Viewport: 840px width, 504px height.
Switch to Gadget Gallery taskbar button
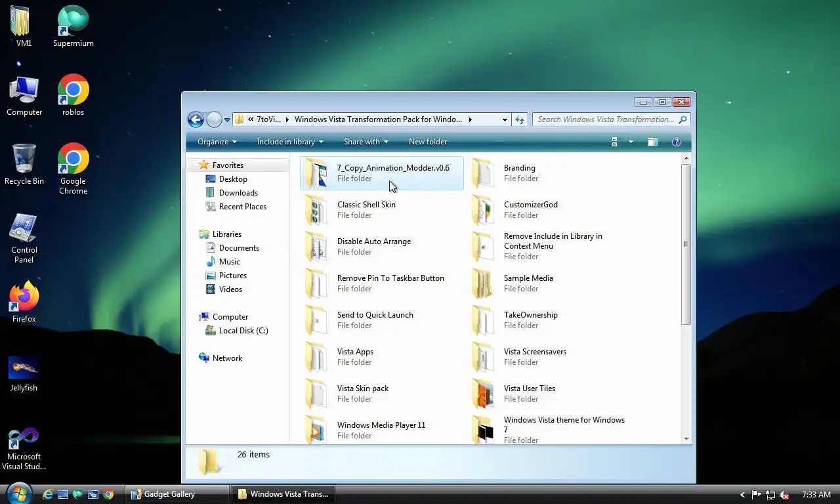pos(177,494)
